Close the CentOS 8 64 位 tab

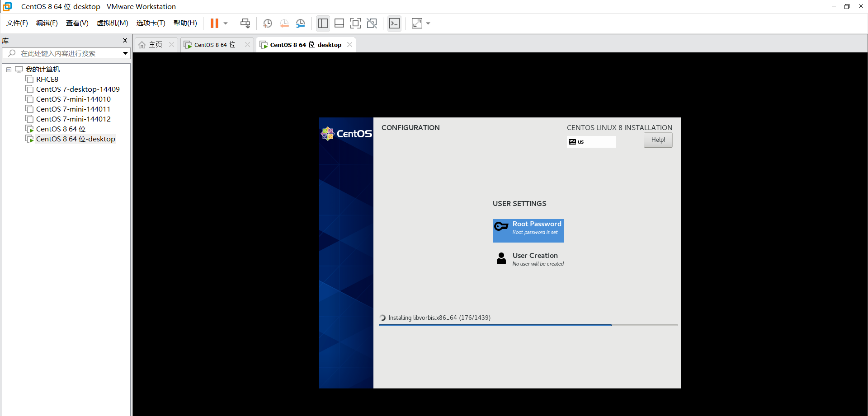coord(247,45)
